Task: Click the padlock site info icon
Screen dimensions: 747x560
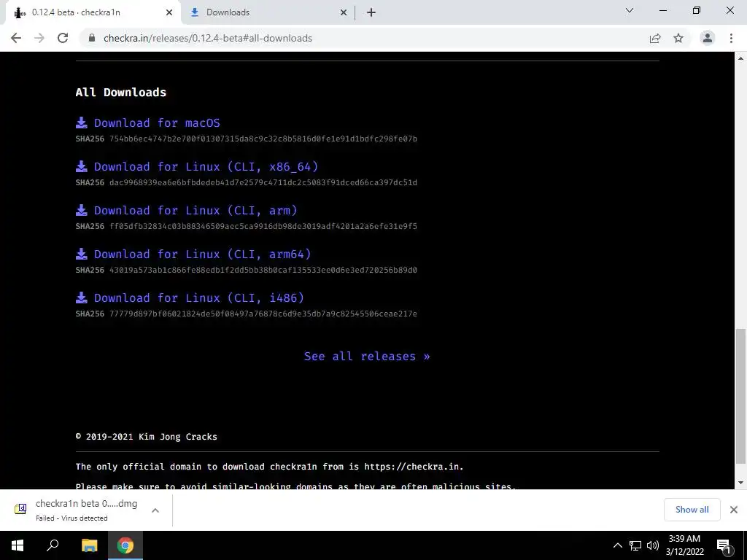Action: click(92, 38)
